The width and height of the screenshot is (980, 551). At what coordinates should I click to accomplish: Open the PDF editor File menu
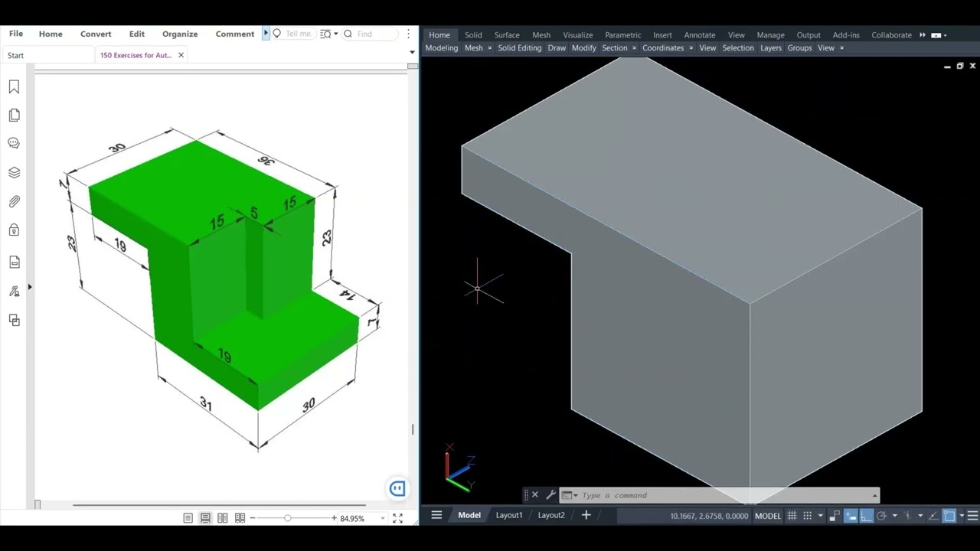tap(16, 34)
